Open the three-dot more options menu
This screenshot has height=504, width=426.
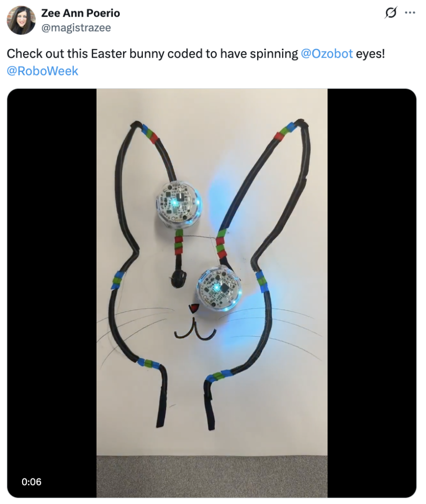point(410,13)
